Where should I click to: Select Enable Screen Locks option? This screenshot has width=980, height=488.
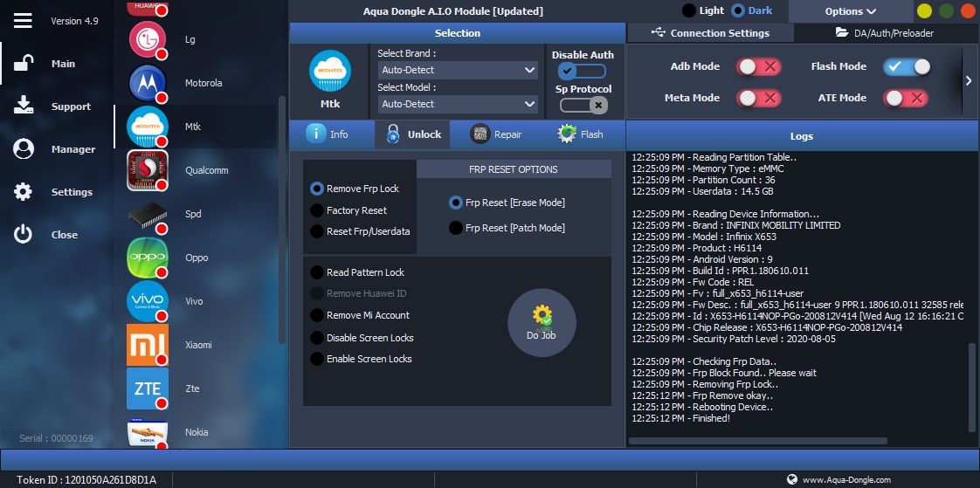click(x=362, y=359)
